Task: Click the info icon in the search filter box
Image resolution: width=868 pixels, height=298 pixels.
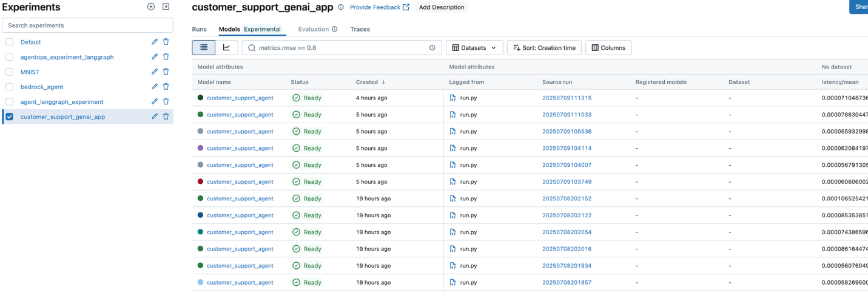Action: click(432, 48)
